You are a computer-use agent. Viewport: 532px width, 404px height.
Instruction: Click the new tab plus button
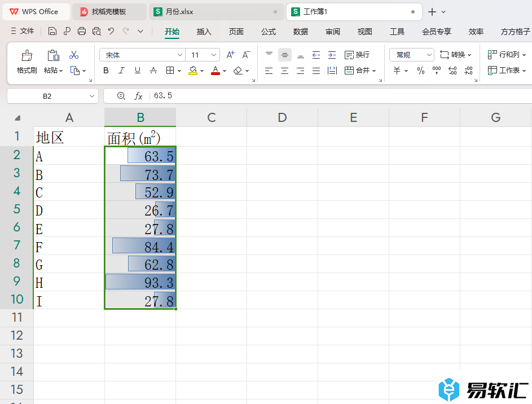click(432, 12)
